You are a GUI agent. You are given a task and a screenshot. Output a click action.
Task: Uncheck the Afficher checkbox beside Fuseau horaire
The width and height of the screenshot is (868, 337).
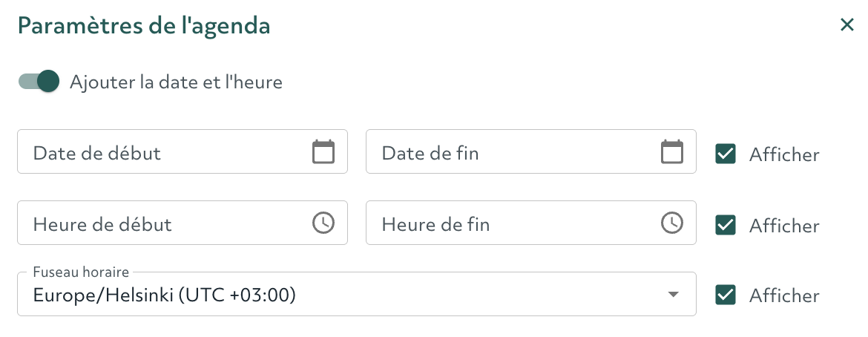pos(725,295)
